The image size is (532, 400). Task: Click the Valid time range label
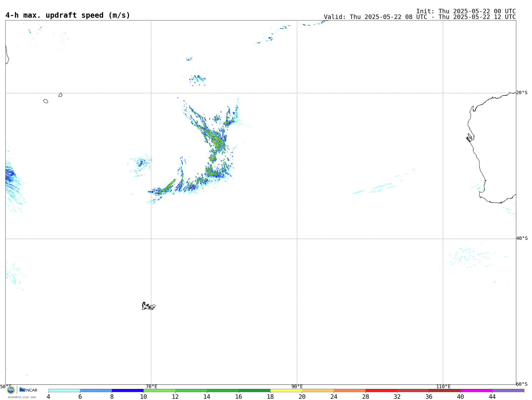[420, 17]
